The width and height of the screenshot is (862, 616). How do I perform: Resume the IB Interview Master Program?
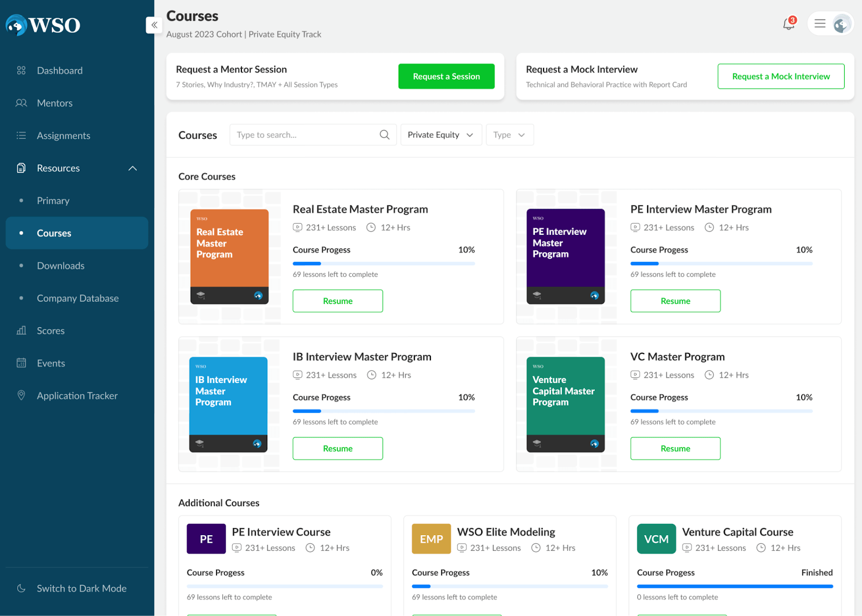point(338,448)
